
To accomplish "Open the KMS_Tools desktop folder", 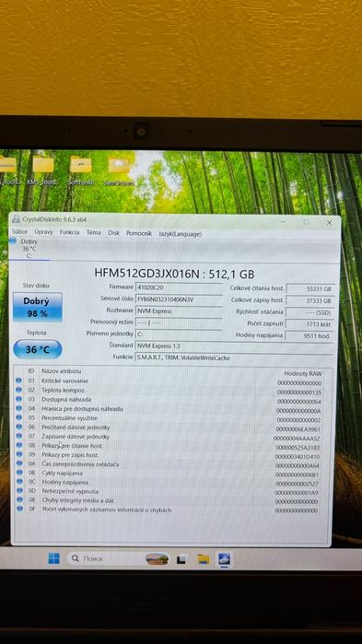I will point(41,170).
